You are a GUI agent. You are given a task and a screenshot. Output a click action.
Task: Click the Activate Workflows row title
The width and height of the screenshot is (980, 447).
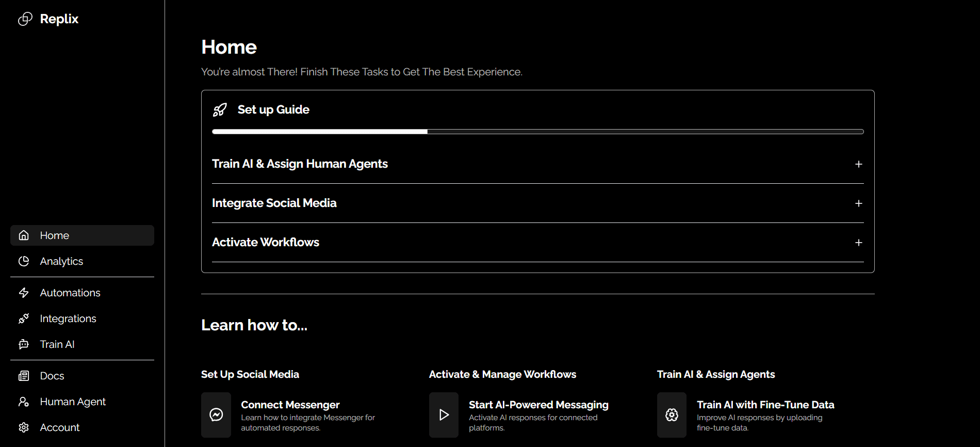coord(266,242)
